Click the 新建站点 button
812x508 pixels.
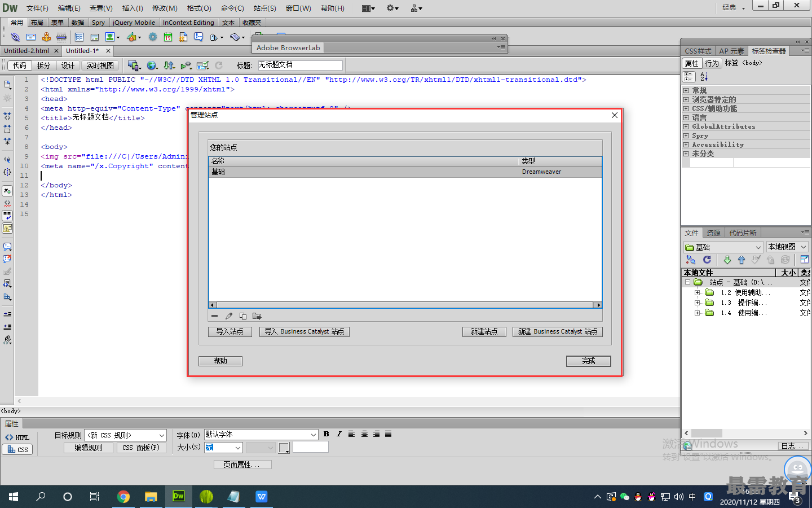point(484,331)
